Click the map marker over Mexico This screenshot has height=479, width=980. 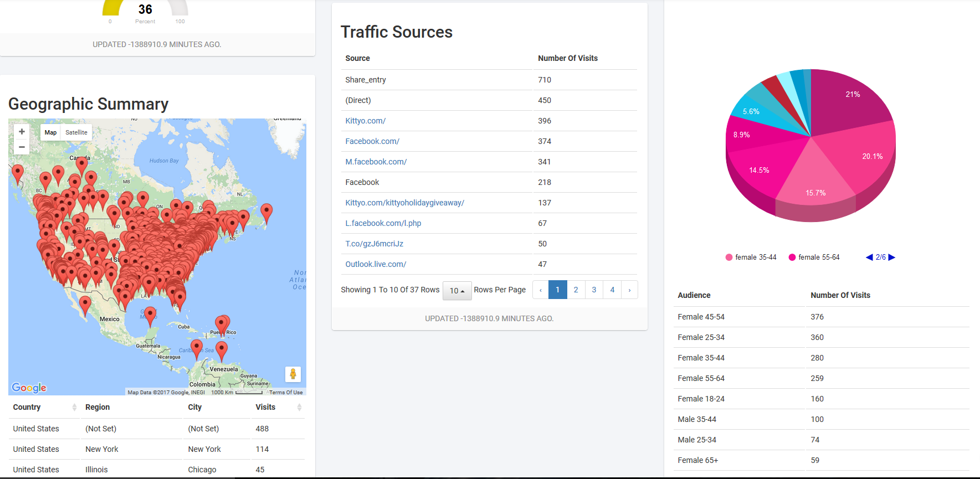[x=85, y=306]
